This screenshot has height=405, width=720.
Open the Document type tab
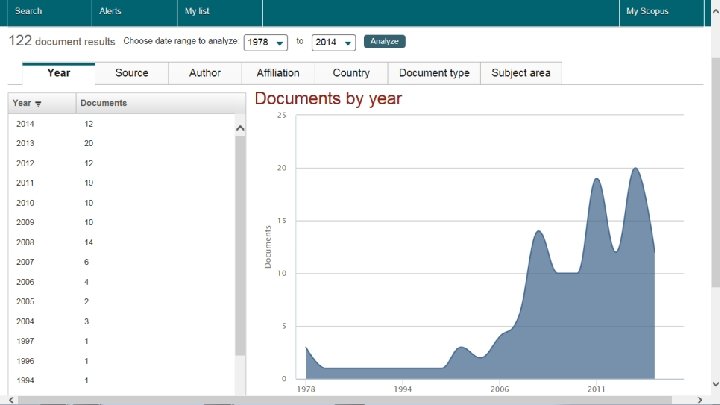434,73
